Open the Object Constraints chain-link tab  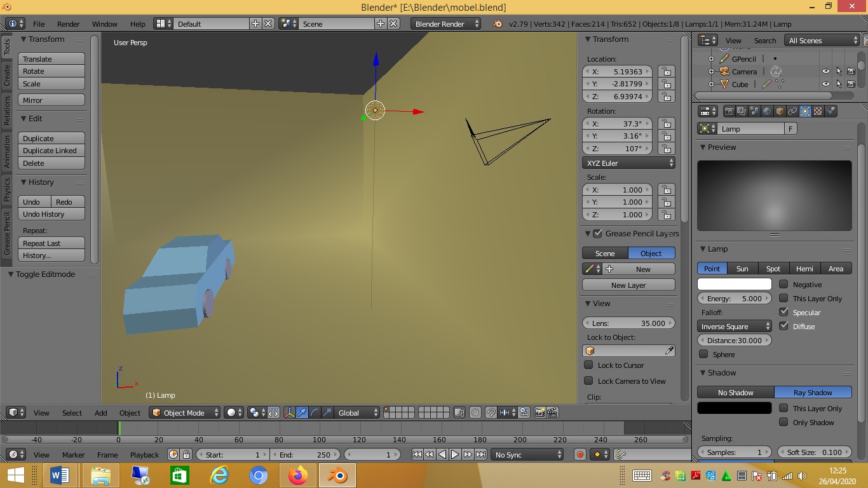[792, 111]
